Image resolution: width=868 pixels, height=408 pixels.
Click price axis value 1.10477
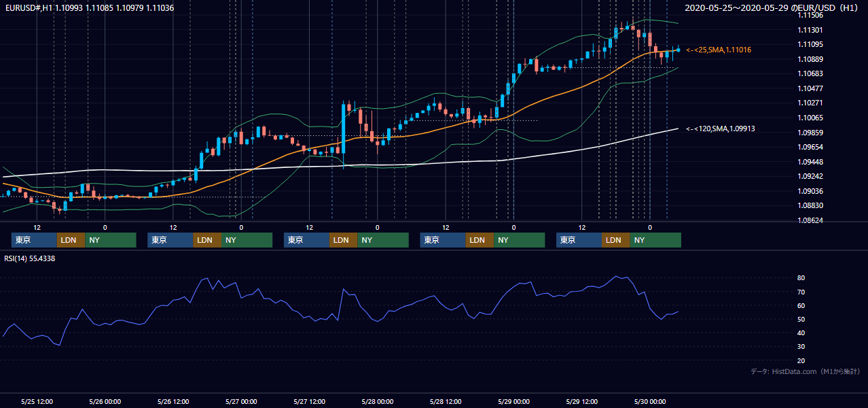pyautogui.click(x=810, y=88)
